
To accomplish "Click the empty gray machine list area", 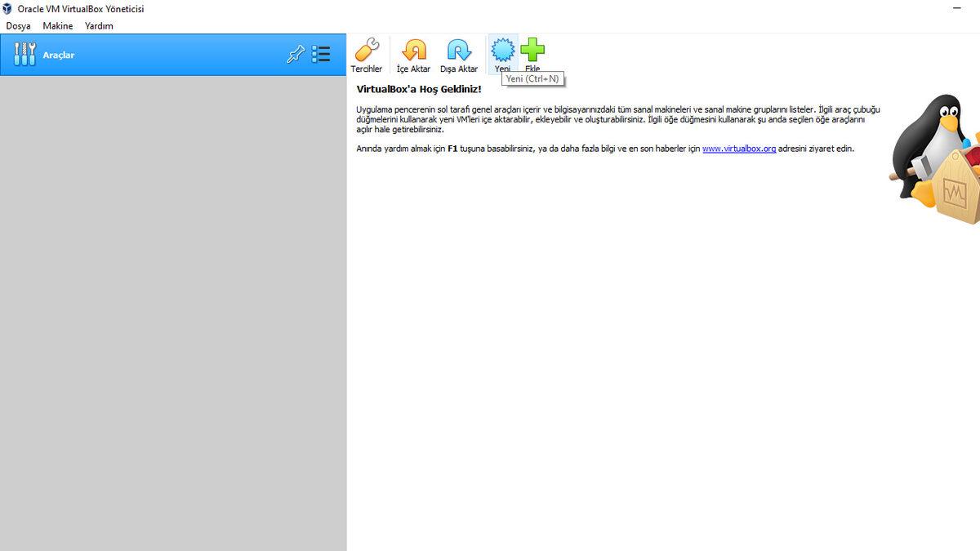I will (173, 310).
